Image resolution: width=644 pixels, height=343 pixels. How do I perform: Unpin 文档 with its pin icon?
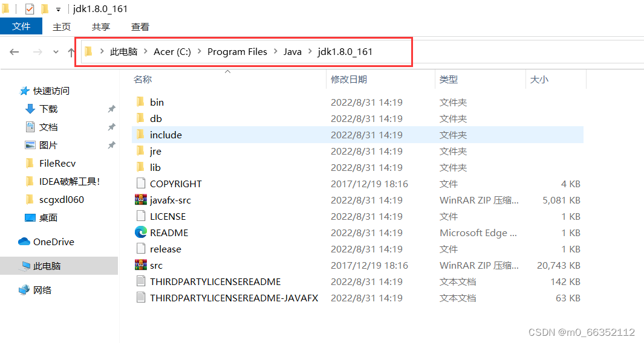(x=111, y=127)
